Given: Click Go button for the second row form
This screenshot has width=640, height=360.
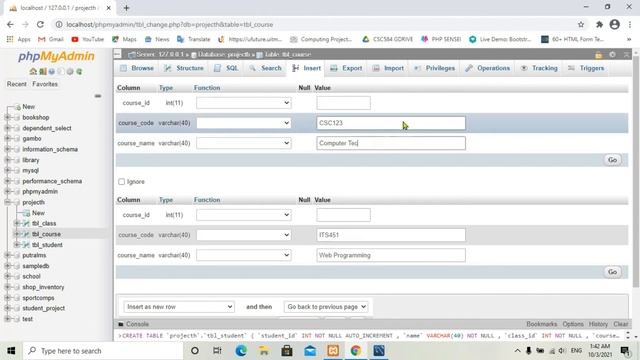Looking at the screenshot, I should coord(612,272).
